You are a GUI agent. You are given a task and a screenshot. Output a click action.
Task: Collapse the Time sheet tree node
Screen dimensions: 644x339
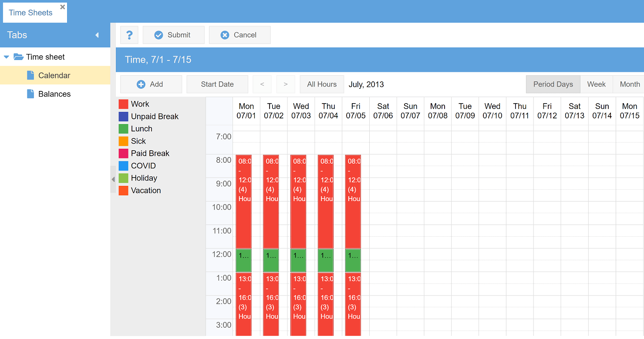click(6, 57)
